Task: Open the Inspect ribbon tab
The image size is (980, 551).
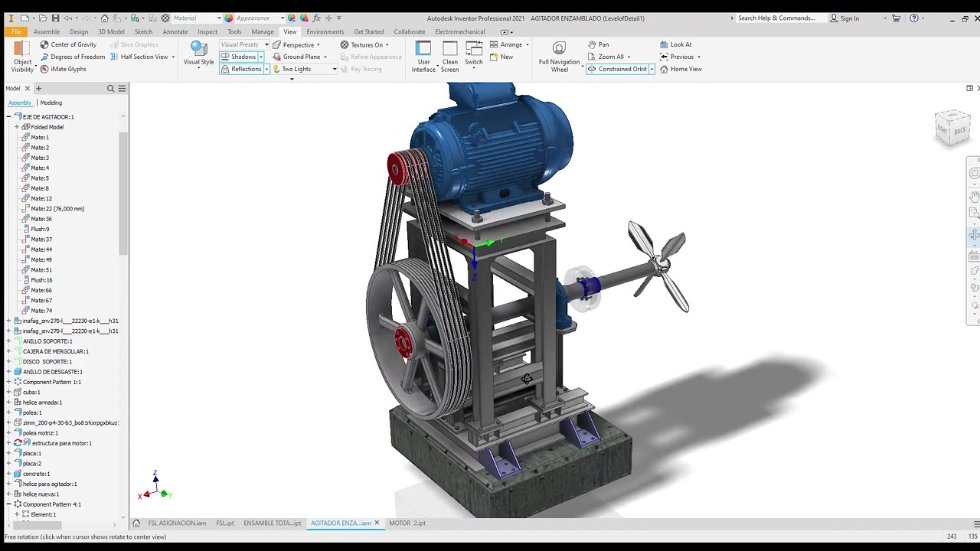Action: point(207,31)
